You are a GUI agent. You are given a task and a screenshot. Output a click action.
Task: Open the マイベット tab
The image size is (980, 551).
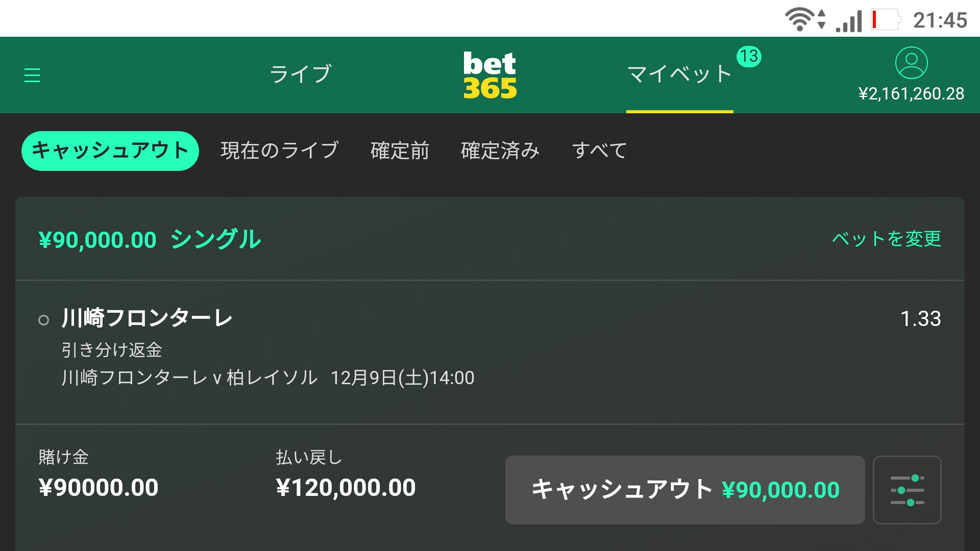679,74
